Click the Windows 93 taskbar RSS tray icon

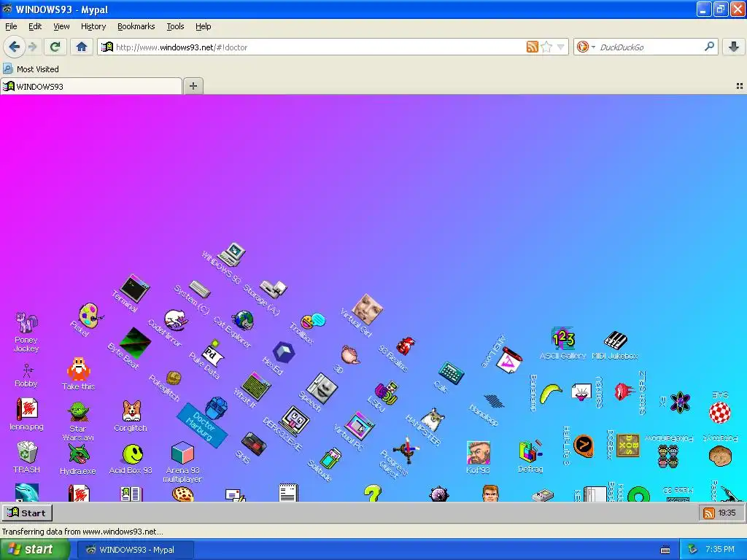[x=709, y=513]
